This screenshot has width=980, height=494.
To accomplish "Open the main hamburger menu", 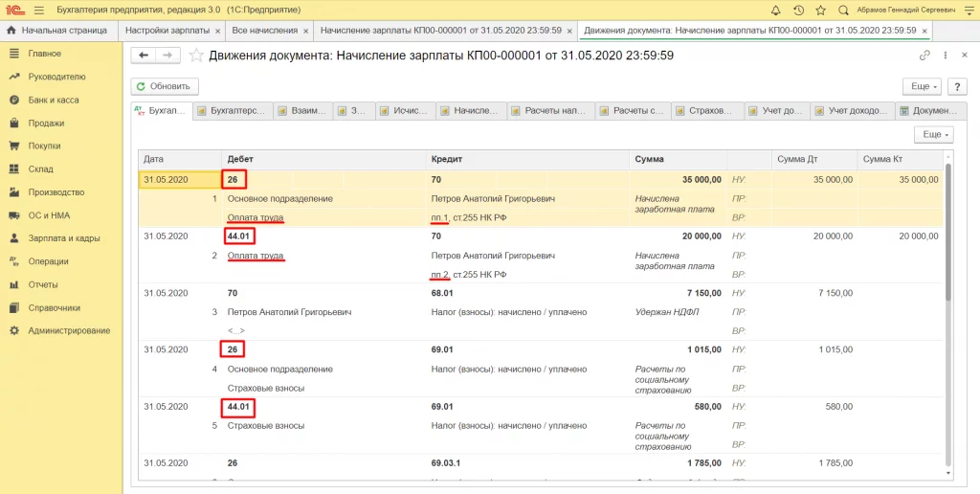I will pyautogui.click(x=38, y=10).
